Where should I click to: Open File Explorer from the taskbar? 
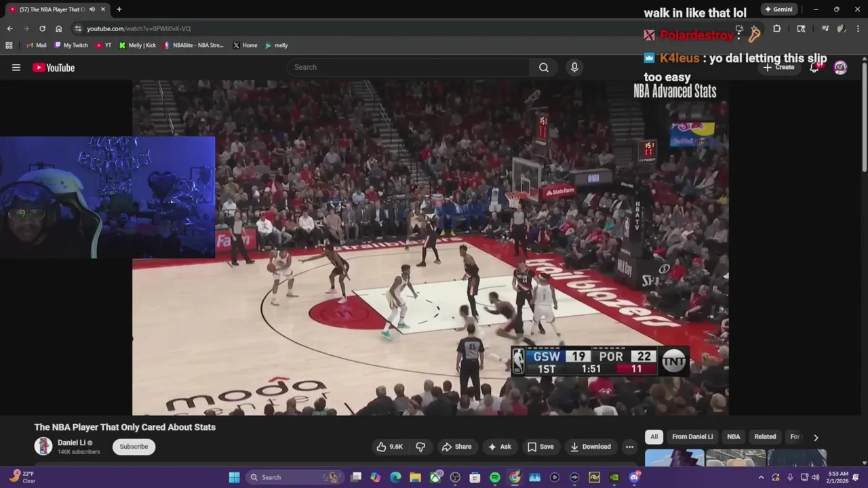click(x=415, y=477)
